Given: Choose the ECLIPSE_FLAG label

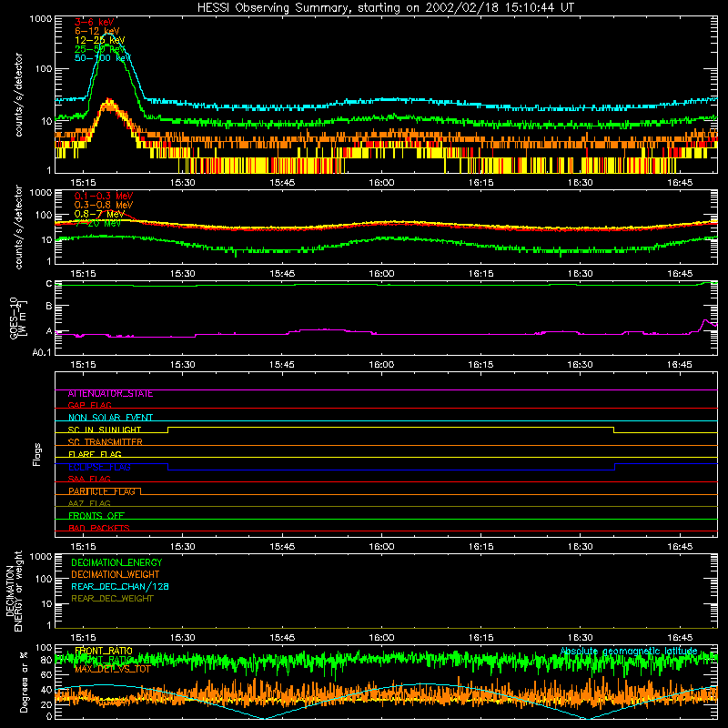Looking at the screenshot, I should [99, 467].
